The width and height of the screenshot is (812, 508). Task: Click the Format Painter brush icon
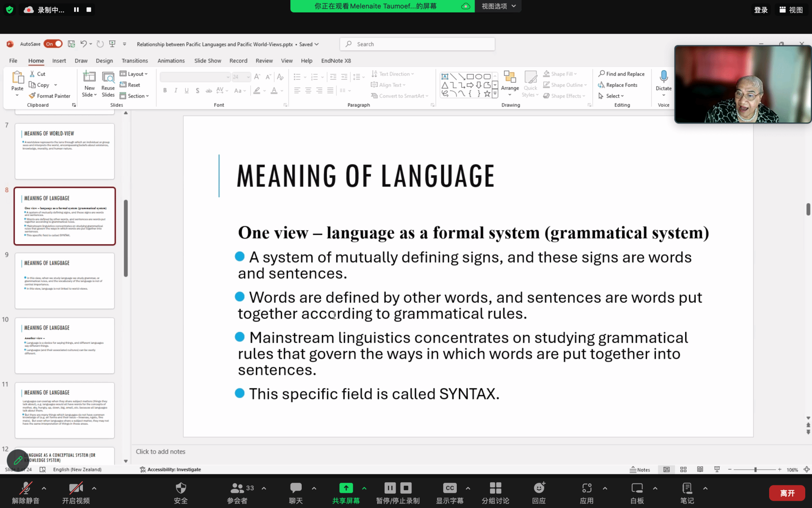32,96
